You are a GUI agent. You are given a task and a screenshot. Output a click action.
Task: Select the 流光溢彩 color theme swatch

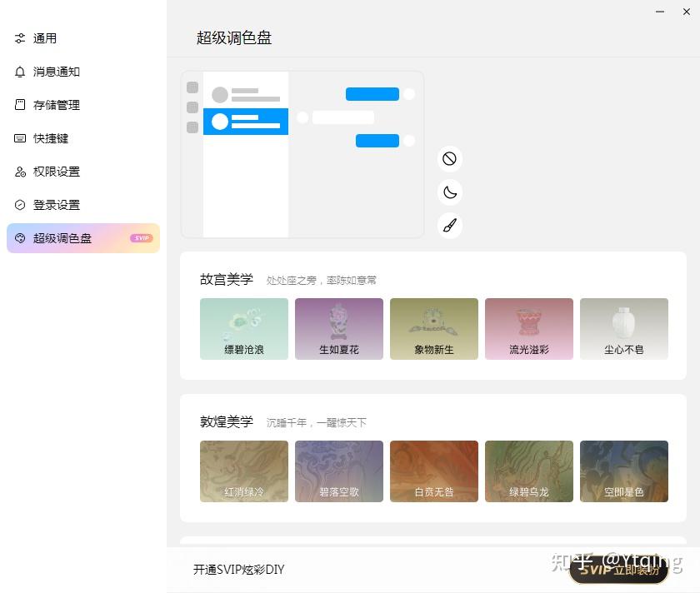[529, 328]
